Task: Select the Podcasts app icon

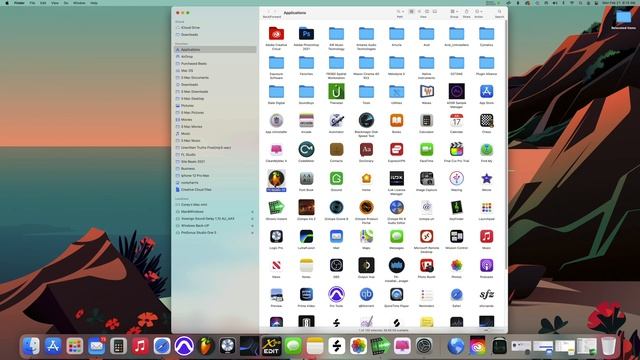Action: click(487, 265)
